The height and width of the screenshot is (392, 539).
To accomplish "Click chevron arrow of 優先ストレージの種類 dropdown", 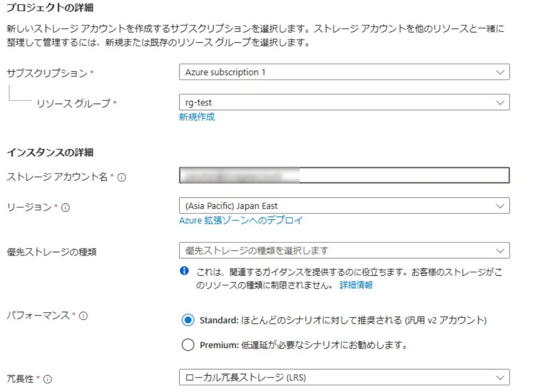I will tap(501, 250).
